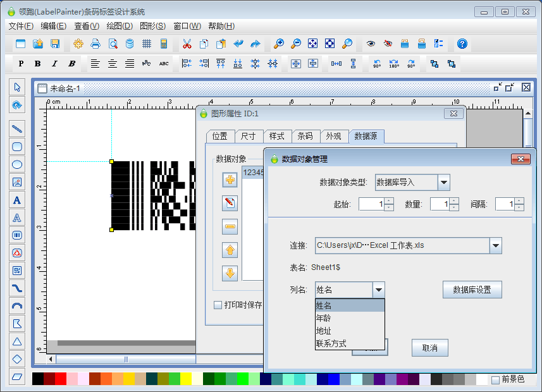Viewport: 542px width, 392px height.
Task: Click the Copy icon in toolbar
Action: [x=204, y=44]
